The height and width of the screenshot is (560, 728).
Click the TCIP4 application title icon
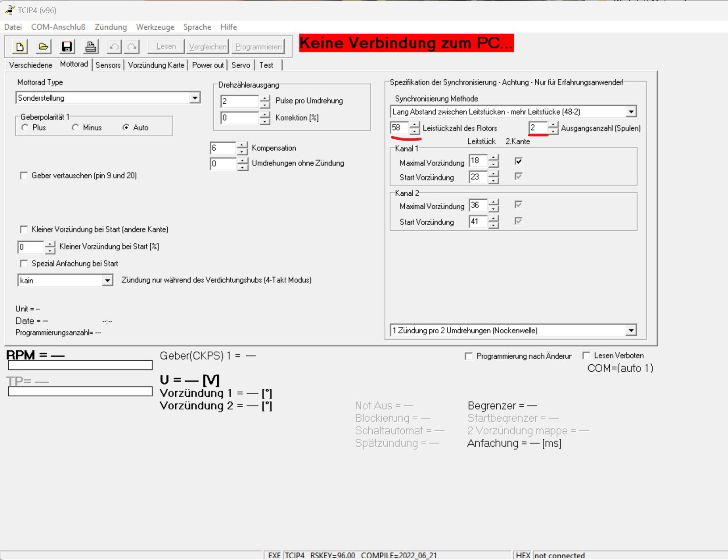(10, 9)
